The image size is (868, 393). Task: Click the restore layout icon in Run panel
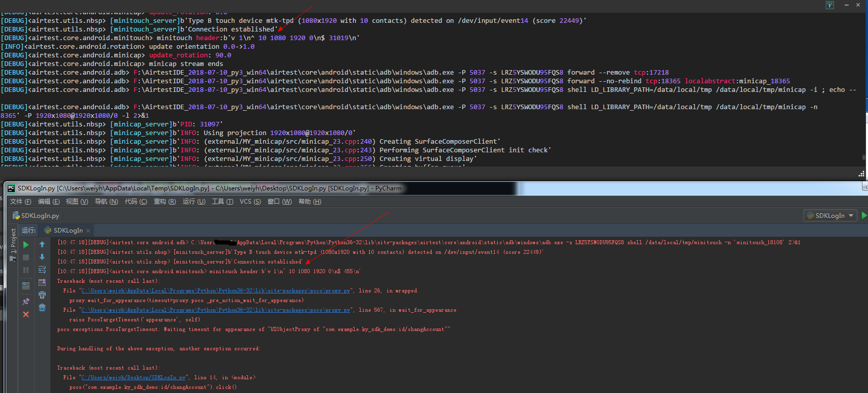point(26,286)
